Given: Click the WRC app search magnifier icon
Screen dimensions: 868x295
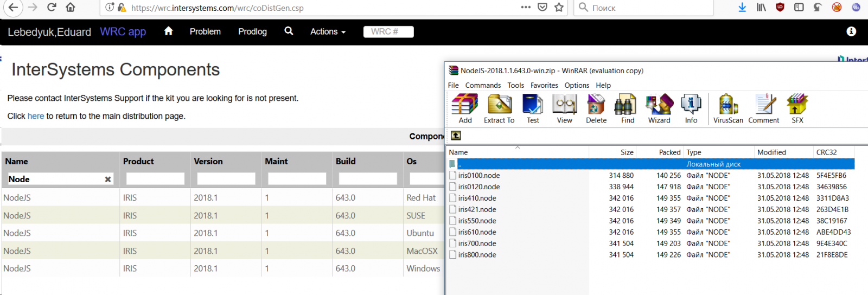Looking at the screenshot, I should [x=289, y=31].
